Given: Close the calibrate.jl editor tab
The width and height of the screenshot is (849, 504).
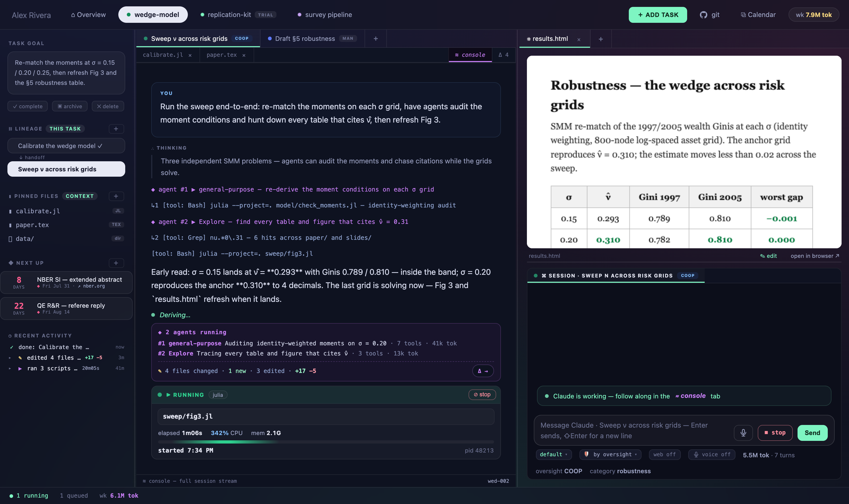Looking at the screenshot, I should (190, 55).
